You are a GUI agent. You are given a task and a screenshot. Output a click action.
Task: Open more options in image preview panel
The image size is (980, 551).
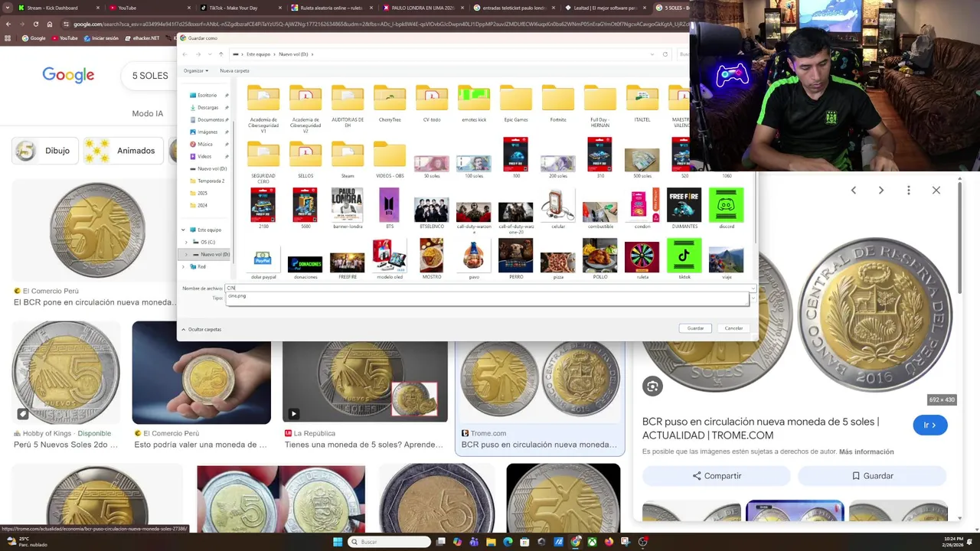[x=908, y=190]
